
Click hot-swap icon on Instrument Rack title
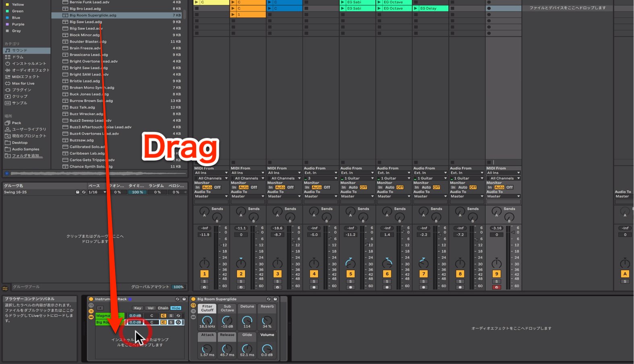pyautogui.click(x=177, y=299)
